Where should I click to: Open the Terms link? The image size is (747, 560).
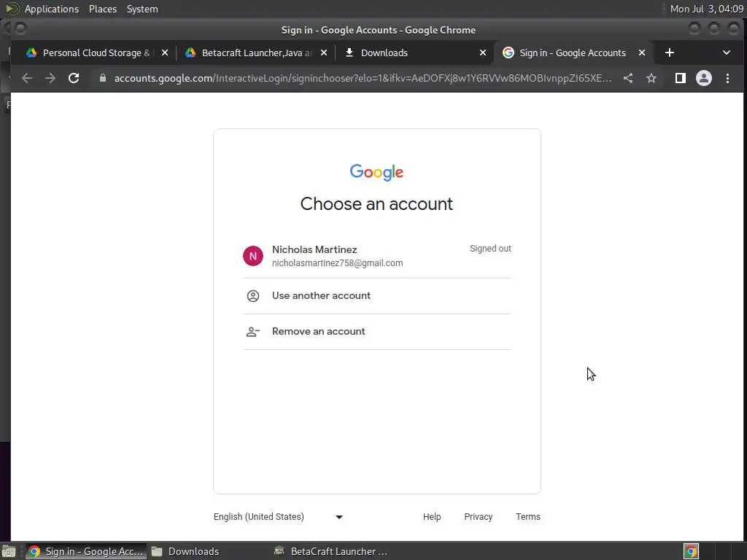coord(528,517)
